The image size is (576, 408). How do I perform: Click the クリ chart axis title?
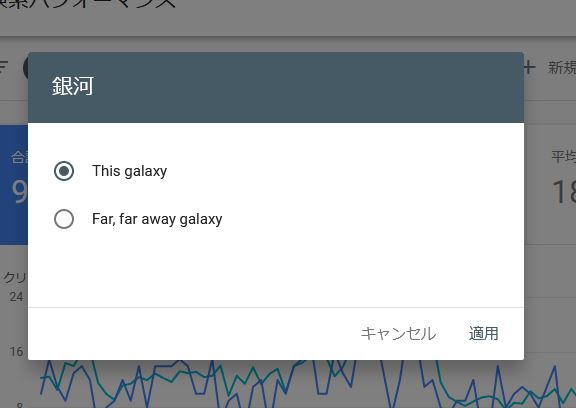pos(15,277)
